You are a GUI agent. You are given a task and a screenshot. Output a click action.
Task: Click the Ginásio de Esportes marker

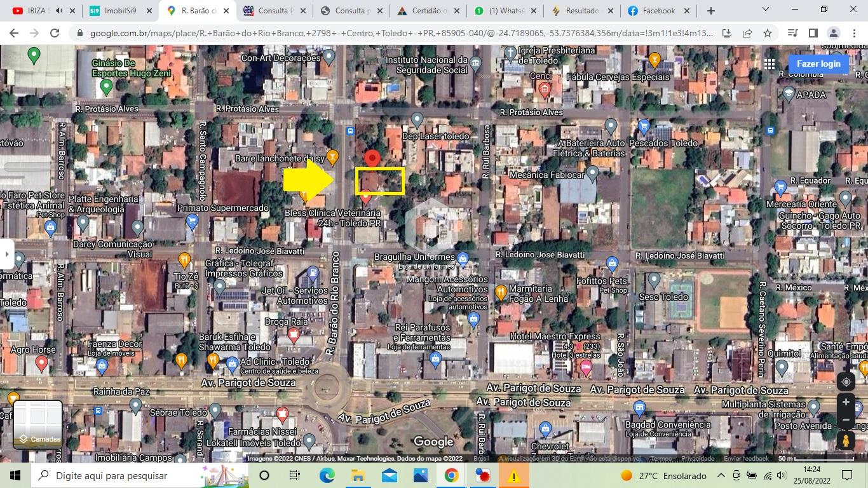tap(106, 85)
